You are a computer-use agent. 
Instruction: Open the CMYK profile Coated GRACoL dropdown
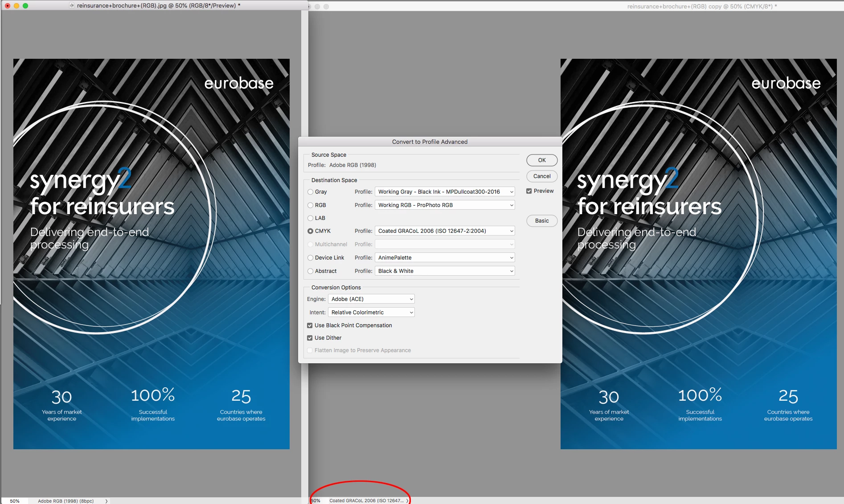[445, 231]
